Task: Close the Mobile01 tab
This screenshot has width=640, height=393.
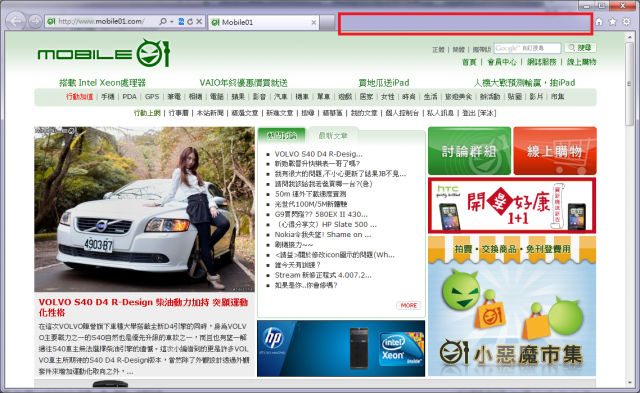Action: coord(313,22)
